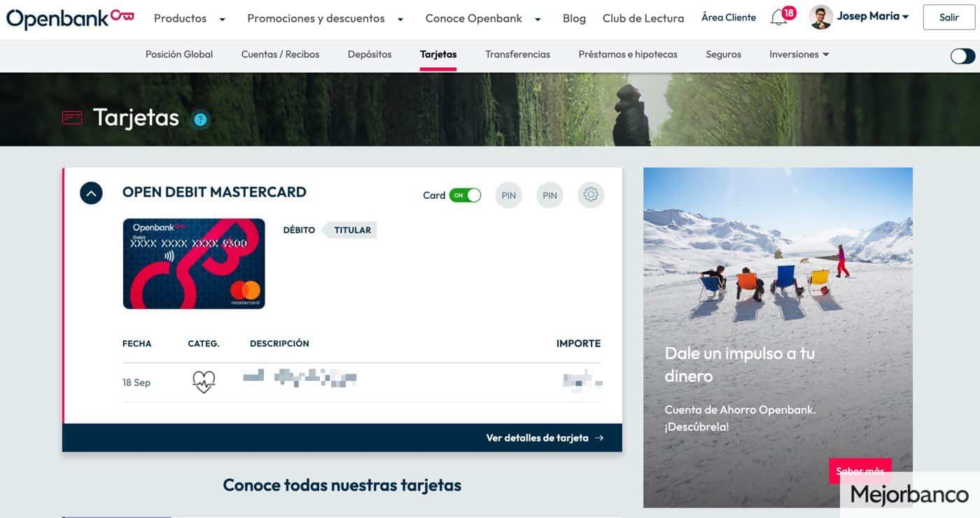Click the IMPORTE column header
Viewport: 980px width, 518px height.
[x=578, y=344]
